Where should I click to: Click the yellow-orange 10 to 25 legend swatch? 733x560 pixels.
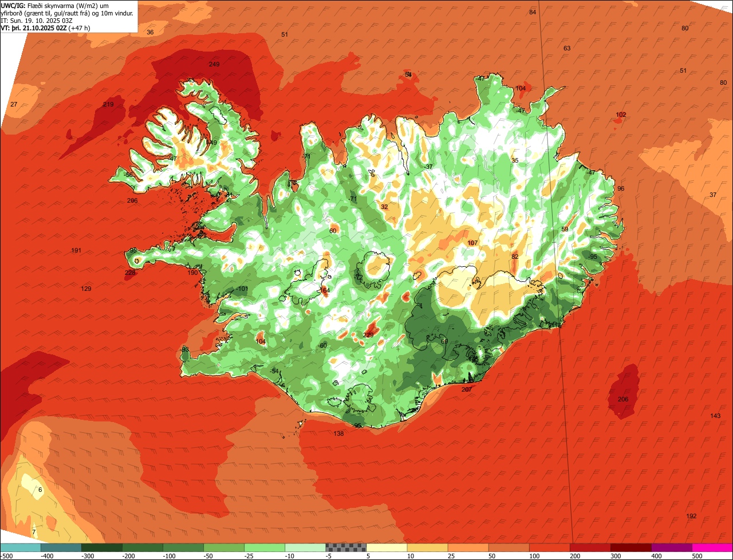(x=427, y=547)
